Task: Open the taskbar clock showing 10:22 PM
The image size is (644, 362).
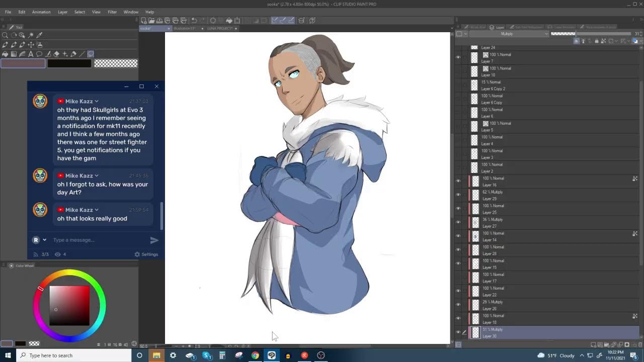Action: click(x=616, y=355)
